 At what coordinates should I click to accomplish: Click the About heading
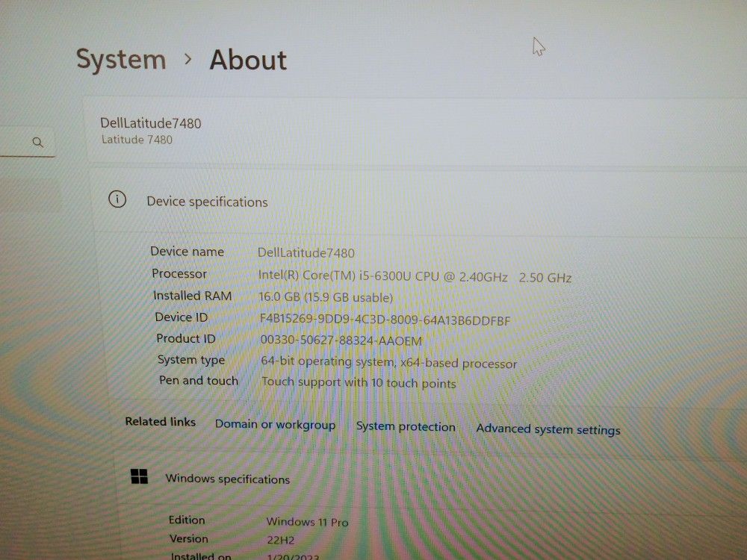click(248, 60)
